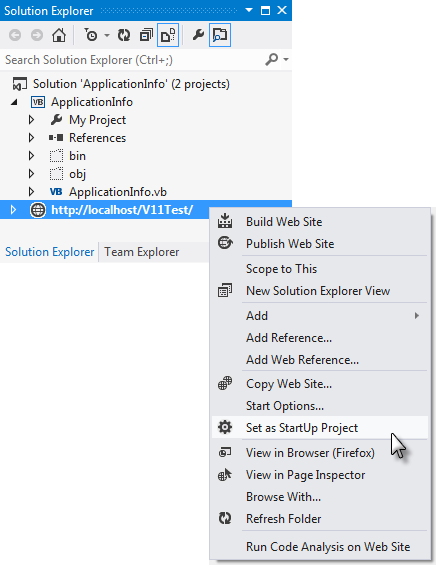Open the Pending Changes Filter dropdown arrow
Screen dimensions: 436x585
(x=107, y=35)
